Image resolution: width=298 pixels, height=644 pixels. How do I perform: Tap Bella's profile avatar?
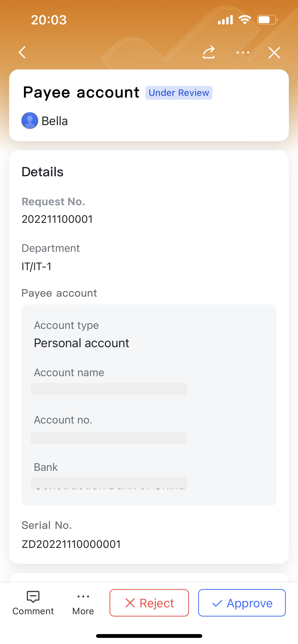[30, 121]
